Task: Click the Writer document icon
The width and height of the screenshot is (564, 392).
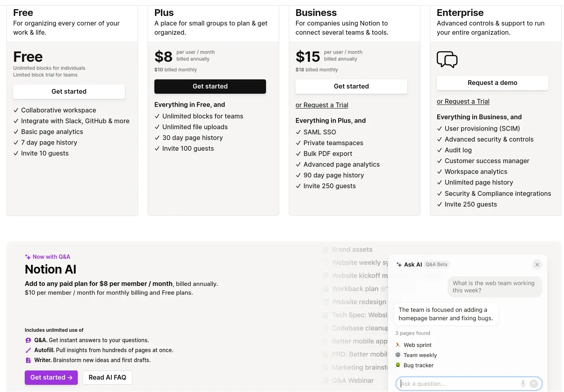Action: pos(28,360)
